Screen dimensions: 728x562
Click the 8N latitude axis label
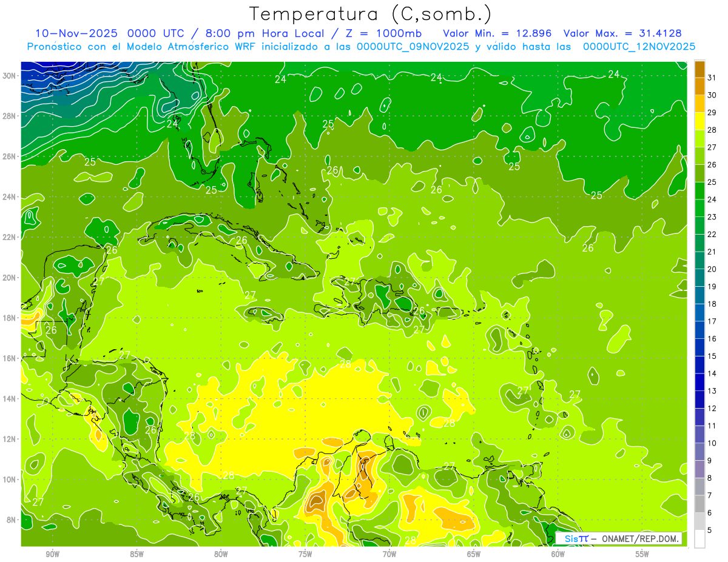tap(12, 520)
